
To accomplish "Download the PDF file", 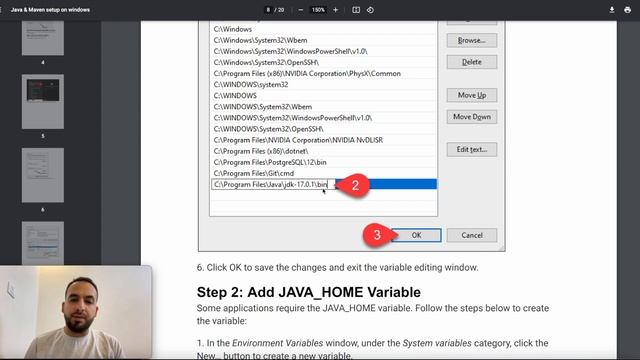I will (611, 10).
